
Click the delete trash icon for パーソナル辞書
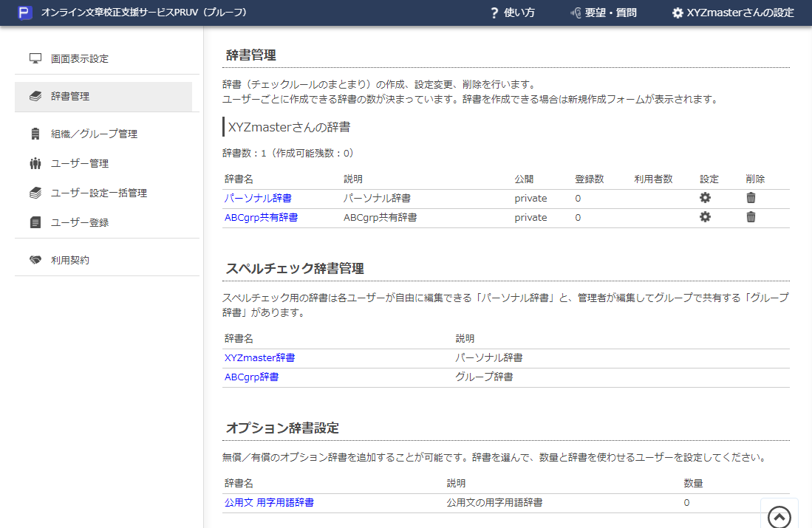pyautogui.click(x=751, y=197)
